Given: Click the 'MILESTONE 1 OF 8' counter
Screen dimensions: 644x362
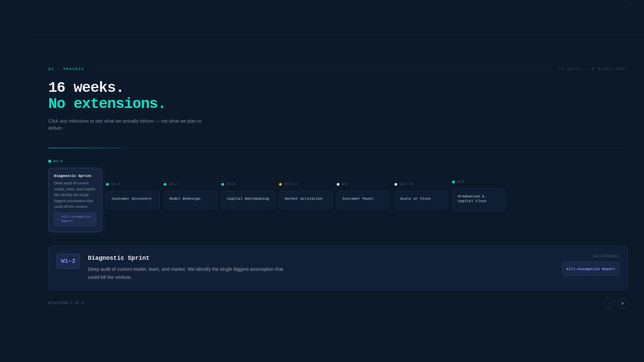Looking at the screenshot, I should tap(66, 303).
